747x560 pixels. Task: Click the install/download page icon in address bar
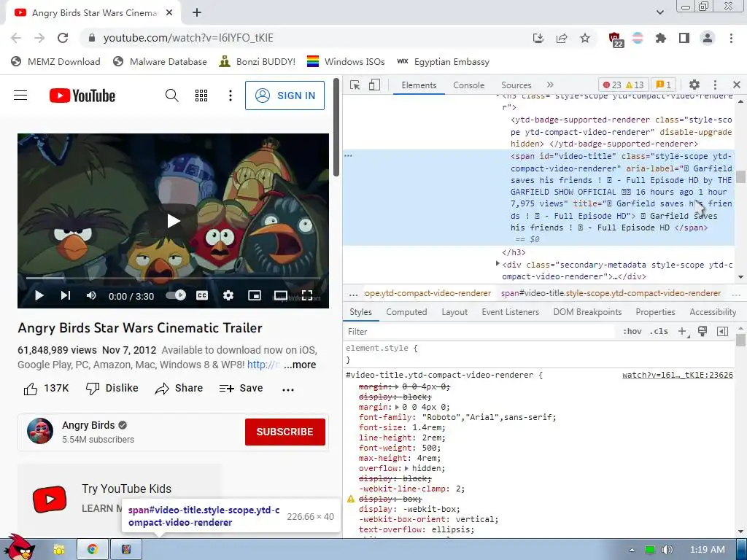tap(538, 38)
